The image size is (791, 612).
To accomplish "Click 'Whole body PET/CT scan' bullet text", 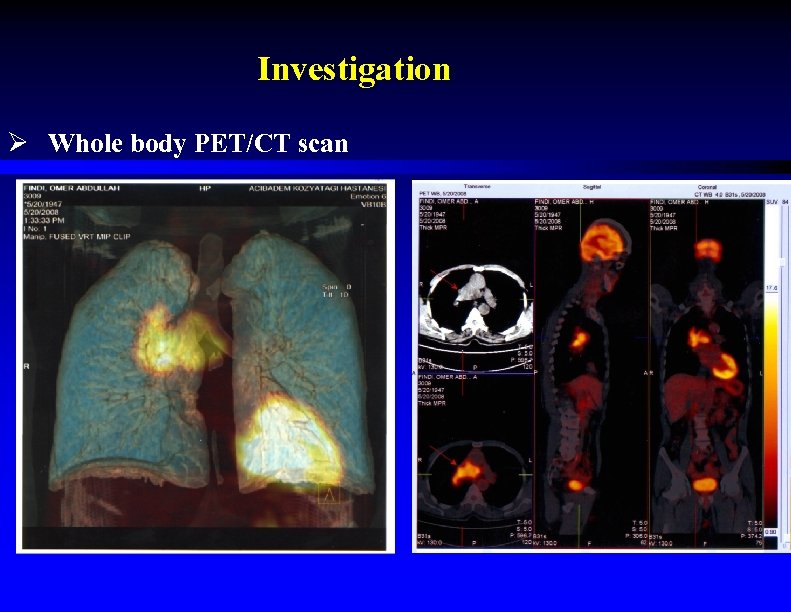I will point(198,143).
